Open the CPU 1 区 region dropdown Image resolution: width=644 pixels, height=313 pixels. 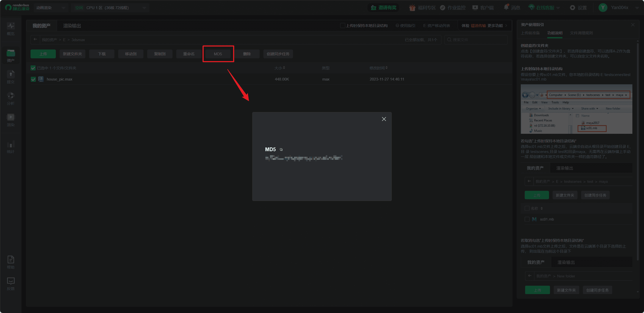pos(110,8)
